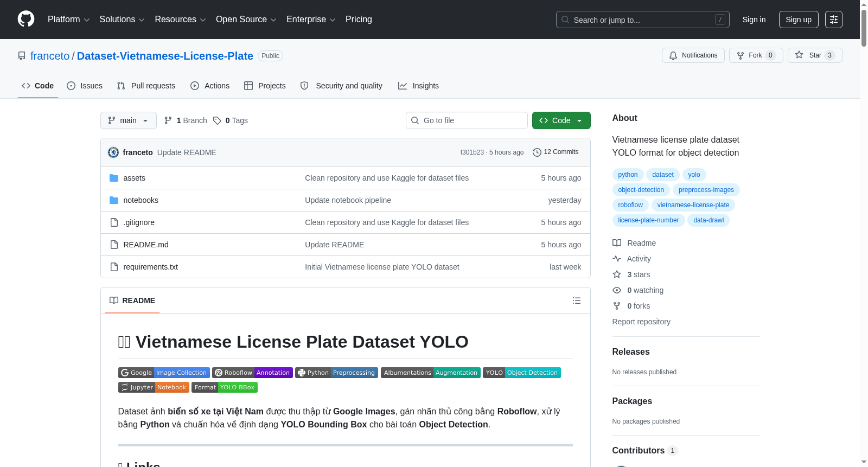Expand the Enterprise menu
This screenshot has width=868, height=467.
311,20
